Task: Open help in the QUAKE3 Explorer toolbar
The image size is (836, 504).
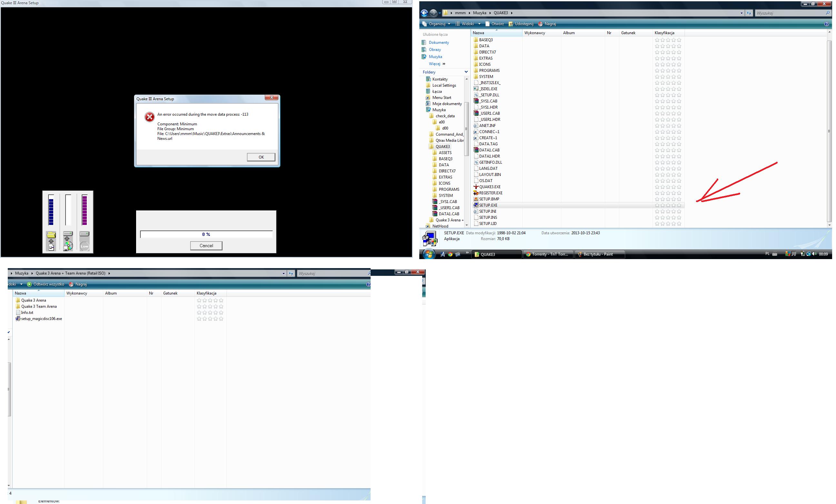Action: (827, 24)
